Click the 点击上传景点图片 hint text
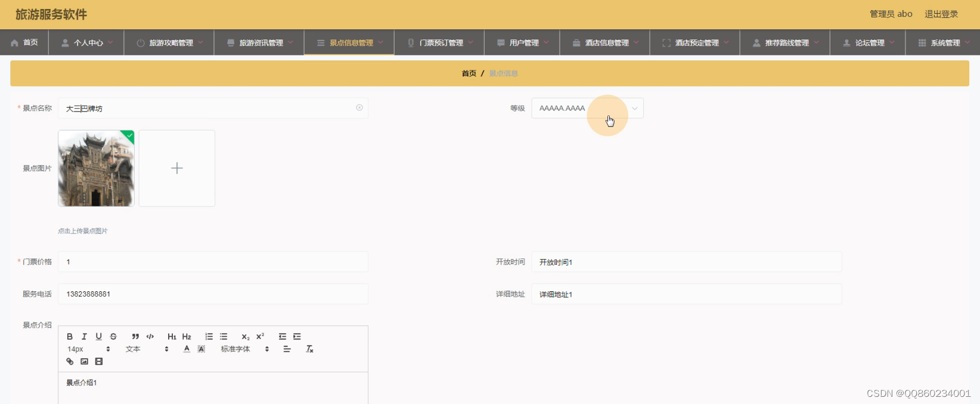Viewport: 980px width, 404px height. click(83, 231)
